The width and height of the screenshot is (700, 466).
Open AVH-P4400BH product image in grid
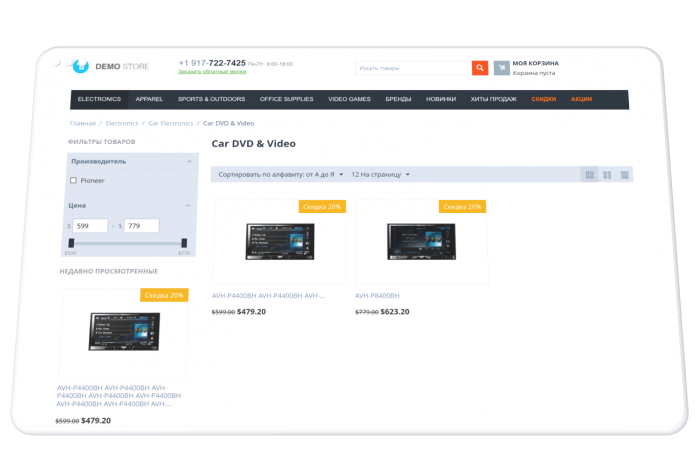(280, 241)
